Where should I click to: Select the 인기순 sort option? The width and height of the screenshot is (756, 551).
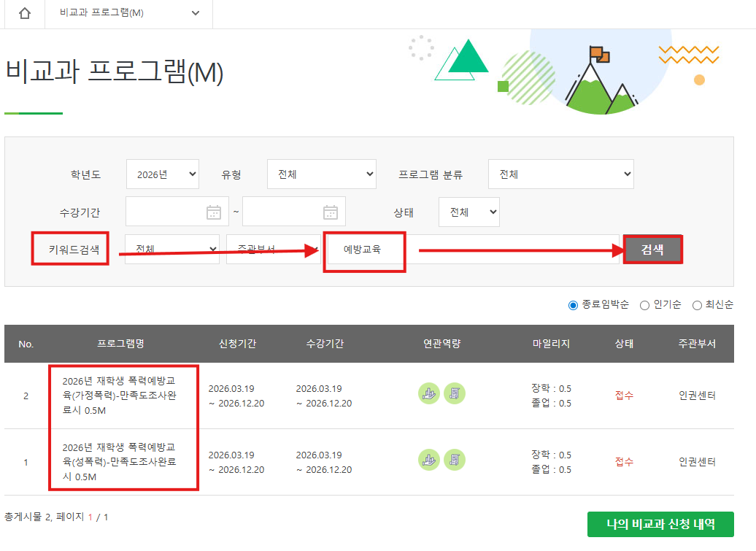pos(644,305)
